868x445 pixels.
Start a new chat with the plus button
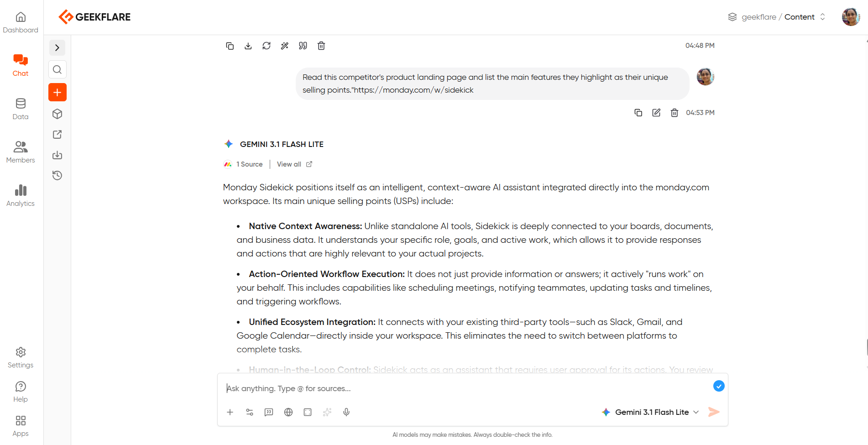tap(58, 92)
